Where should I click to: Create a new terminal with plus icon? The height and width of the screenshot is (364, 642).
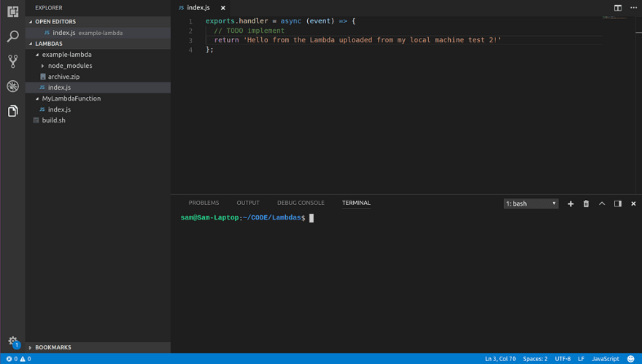click(571, 204)
